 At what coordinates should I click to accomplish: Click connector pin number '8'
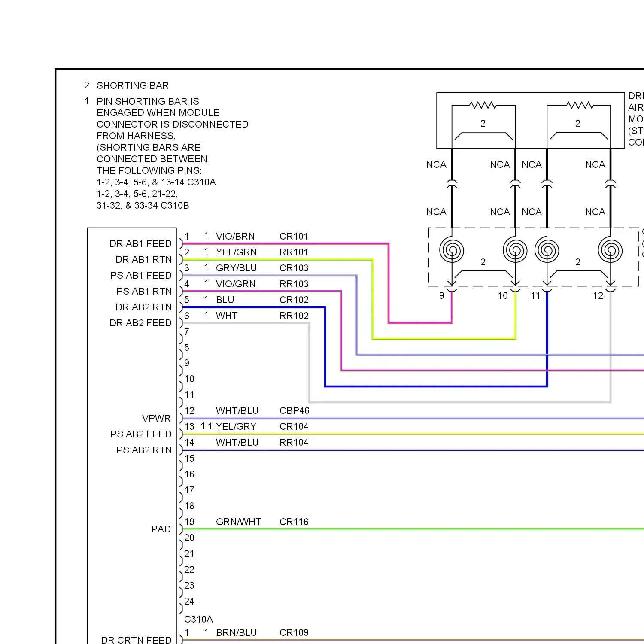tap(187, 347)
